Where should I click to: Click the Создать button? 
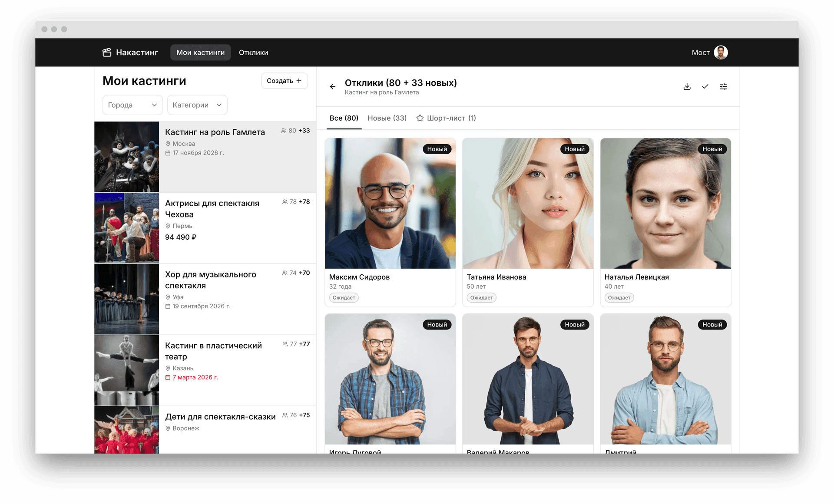[x=285, y=81]
